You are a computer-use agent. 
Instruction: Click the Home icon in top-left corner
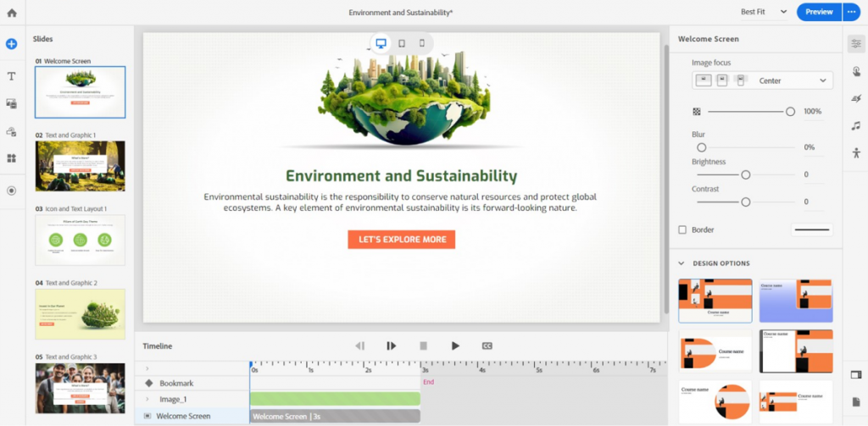click(x=12, y=13)
